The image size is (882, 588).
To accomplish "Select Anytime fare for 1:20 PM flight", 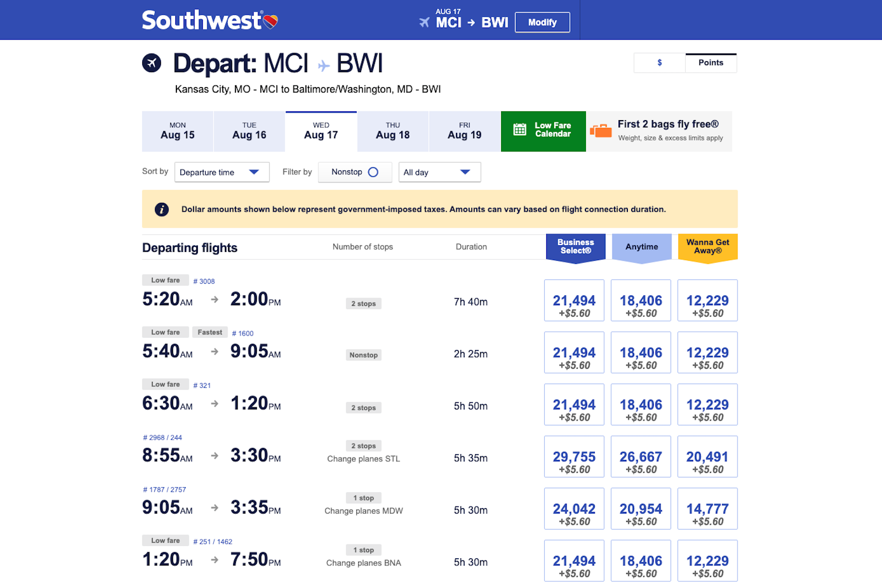I will tap(641, 561).
